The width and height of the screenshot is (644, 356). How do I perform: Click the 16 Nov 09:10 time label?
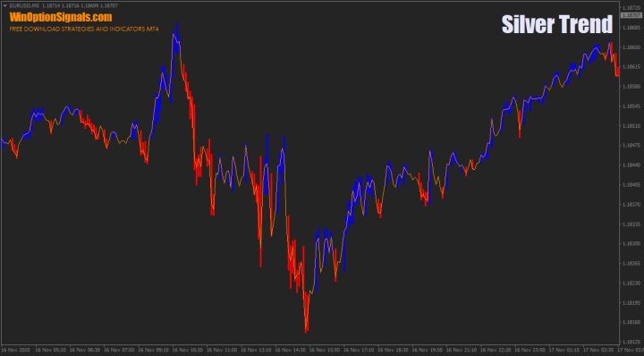pos(153,351)
